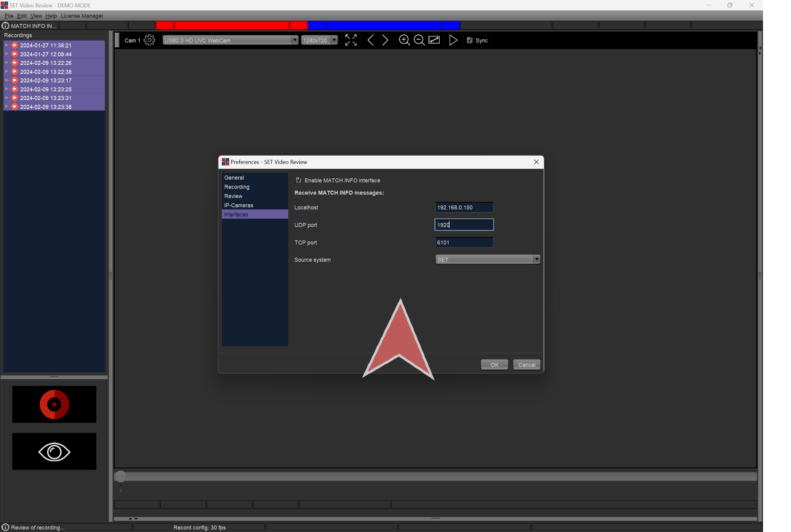Viewport: 791px width, 532px height.
Task: Click the red record button
Action: coord(54,404)
